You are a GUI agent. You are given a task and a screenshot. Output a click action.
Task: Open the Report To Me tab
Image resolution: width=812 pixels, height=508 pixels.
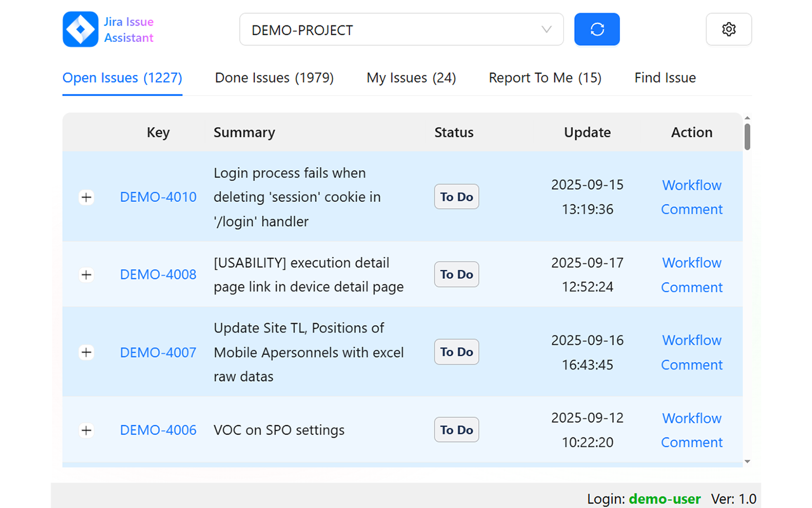click(545, 78)
